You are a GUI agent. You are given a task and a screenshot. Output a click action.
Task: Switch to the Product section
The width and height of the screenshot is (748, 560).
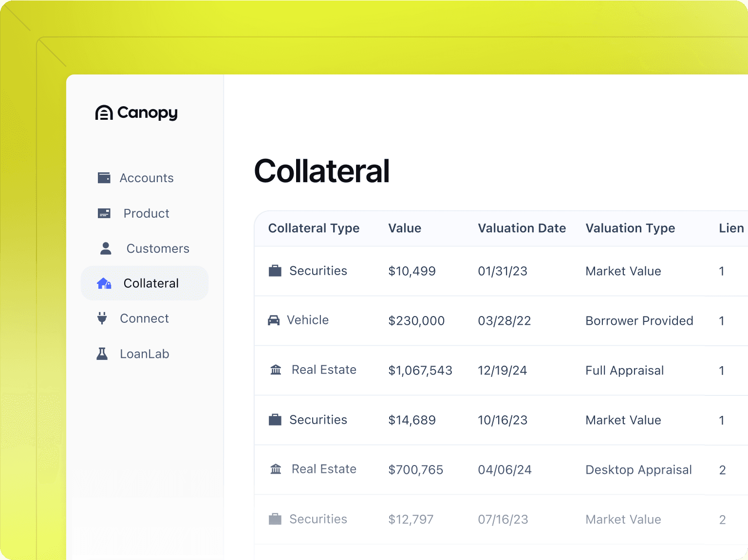click(x=146, y=213)
